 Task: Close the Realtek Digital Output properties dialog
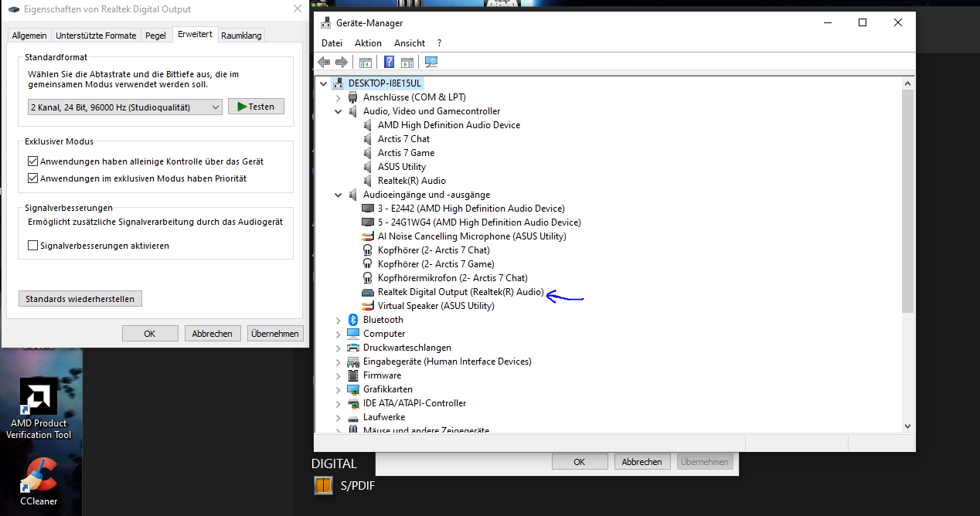click(x=298, y=9)
